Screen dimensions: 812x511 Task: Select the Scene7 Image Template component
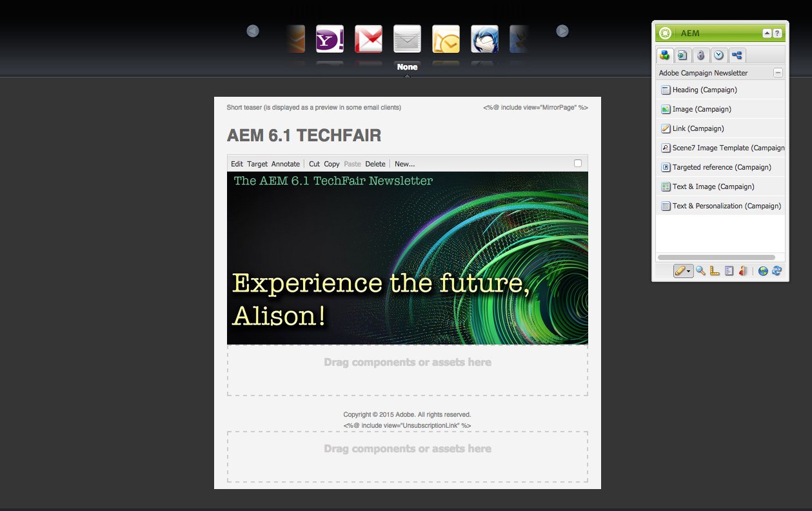(720, 148)
